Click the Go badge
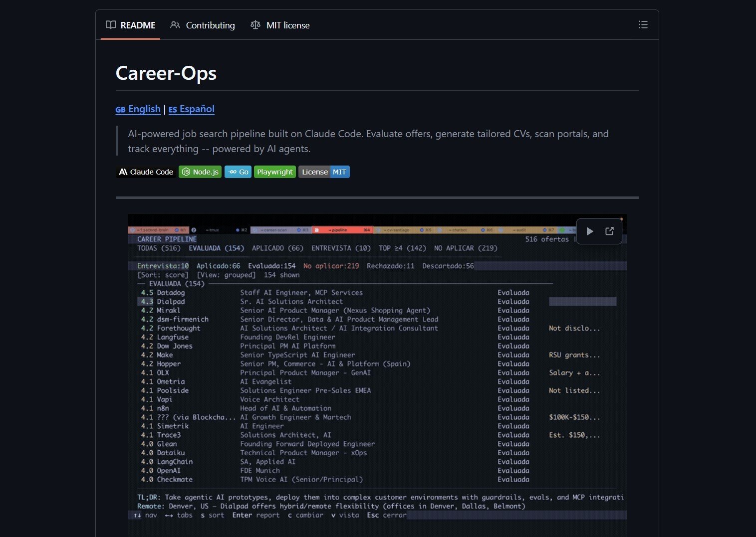The image size is (756, 537). 238,172
